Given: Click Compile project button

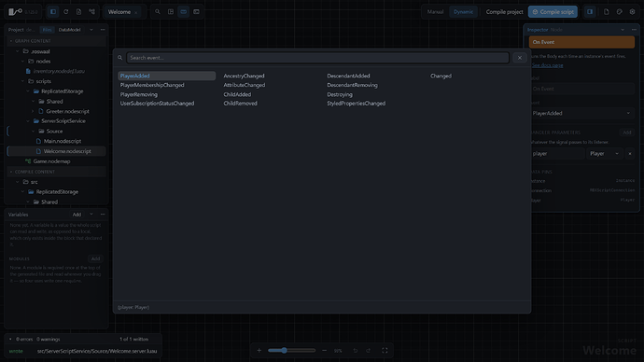Looking at the screenshot, I should coord(504,12).
